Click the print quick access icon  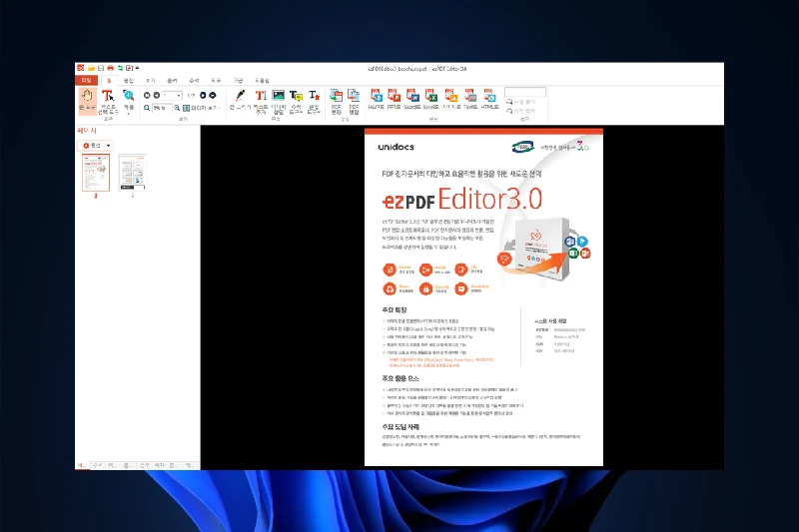[111, 68]
